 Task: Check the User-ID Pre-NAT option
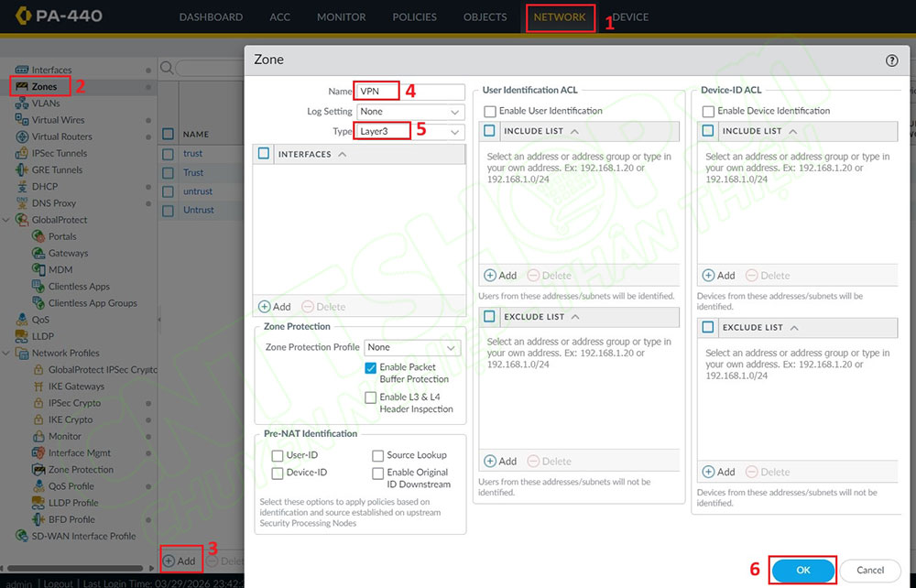coord(278,455)
